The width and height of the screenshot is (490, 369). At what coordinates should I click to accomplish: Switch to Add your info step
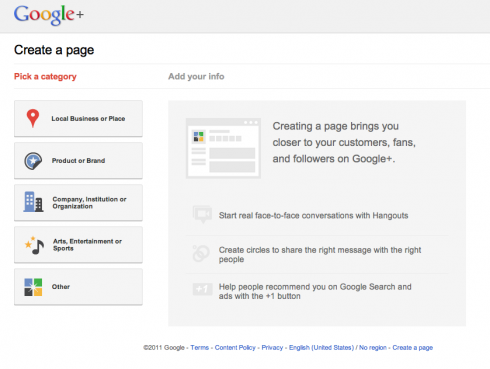pyautogui.click(x=196, y=77)
